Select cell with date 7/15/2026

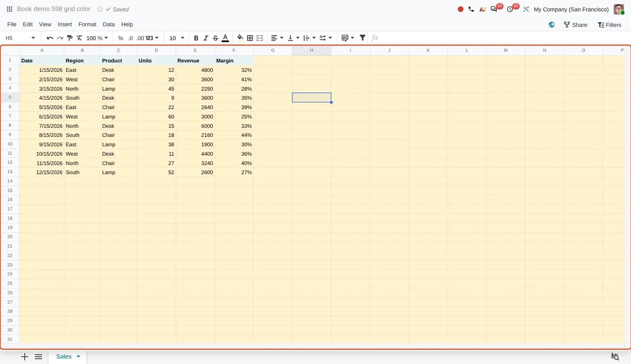click(42, 126)
